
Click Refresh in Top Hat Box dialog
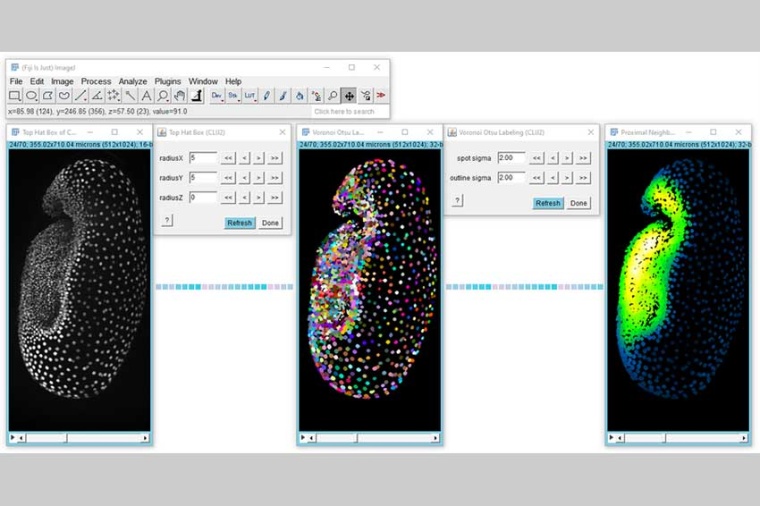click(240, 222)
